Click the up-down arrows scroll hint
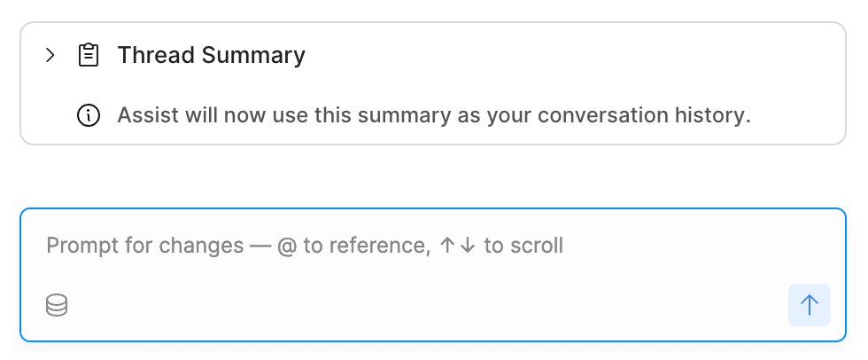 pos(457,246)
